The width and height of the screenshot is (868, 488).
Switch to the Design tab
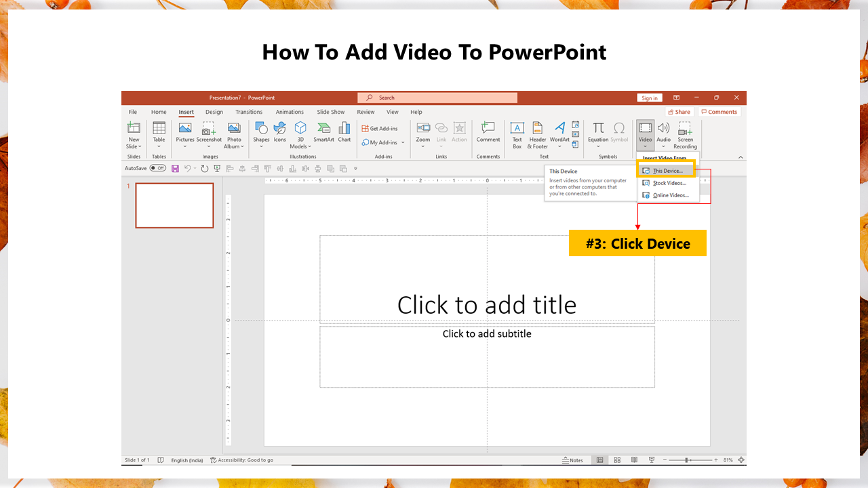pyautogui.click(x=214, y=112)
